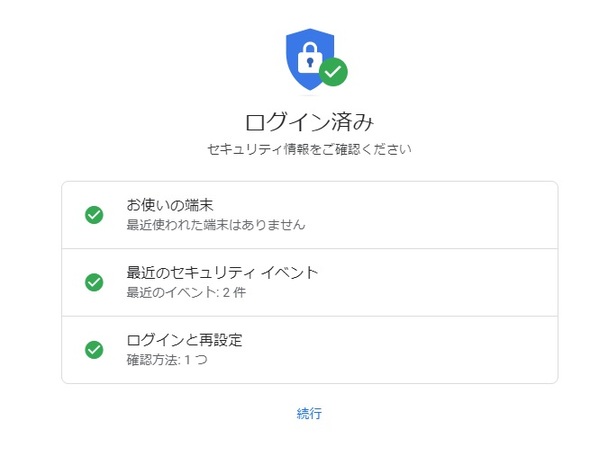Image resolution: width=599 pixels, height=465 pixels.
Task: Click the ログイン済み page title
Action: pos(309,122)
